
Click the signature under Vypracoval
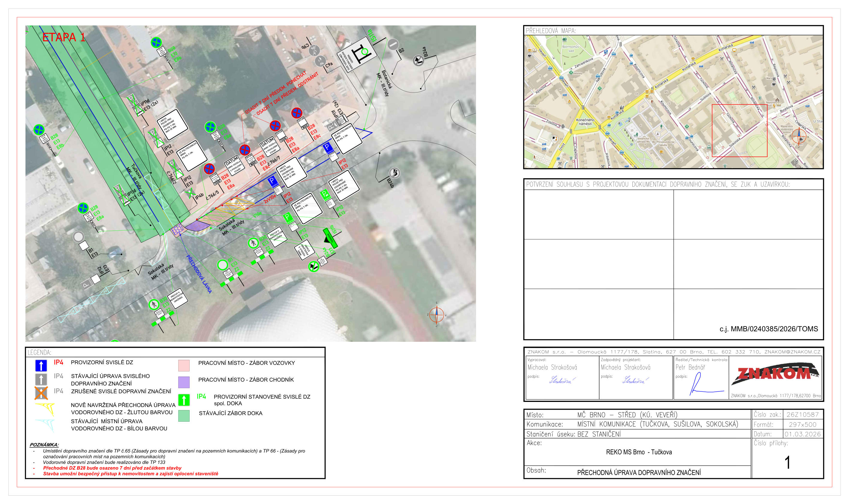click(562, 380)
